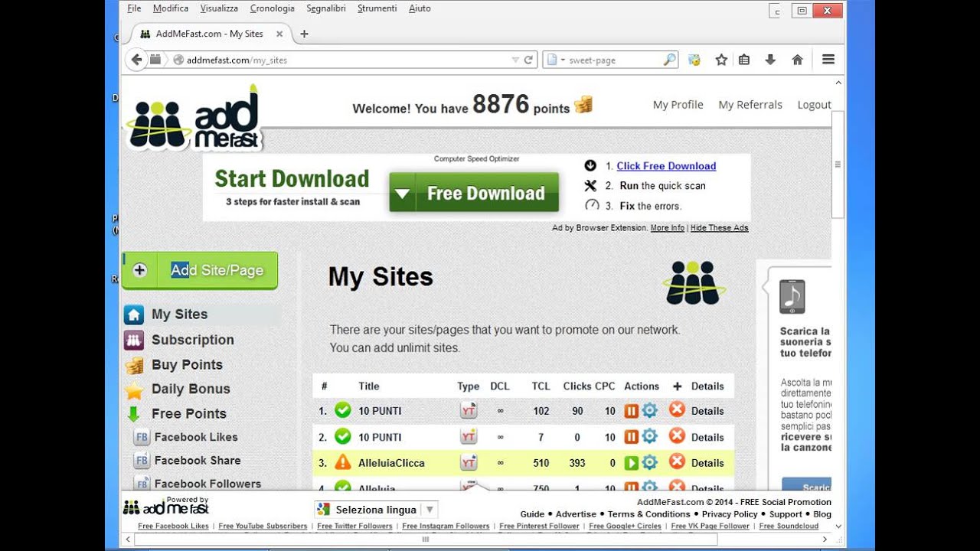Open the Free Twitter Followers footer link

coord(354,527)
